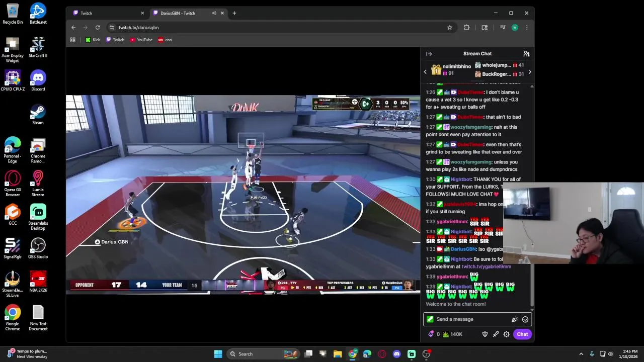Open OBS Studio desktop shortcut
The image size is (644, 362).
coord(38,248)
